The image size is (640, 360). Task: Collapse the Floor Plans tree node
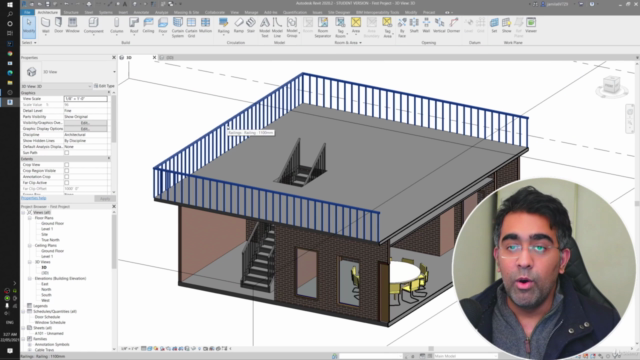(x=30, y=218)
